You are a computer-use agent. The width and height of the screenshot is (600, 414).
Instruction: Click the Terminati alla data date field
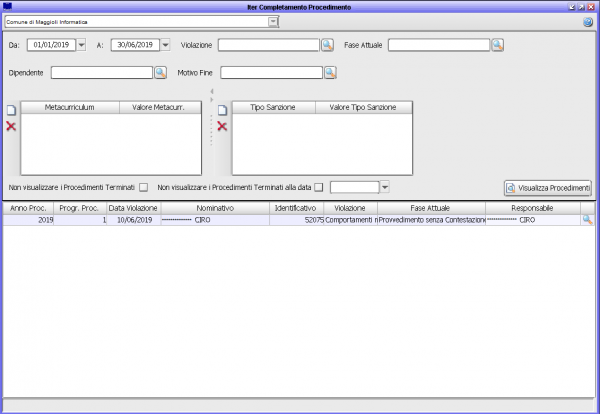[355, 187]
